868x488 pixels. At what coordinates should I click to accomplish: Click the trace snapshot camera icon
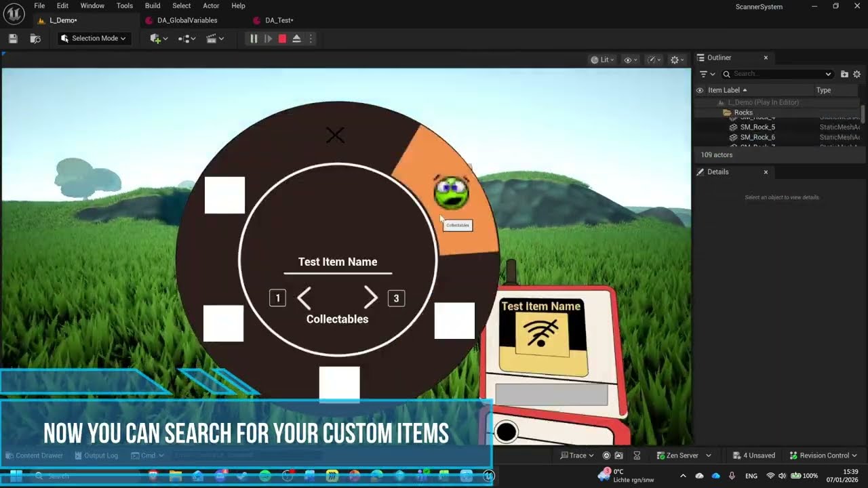618,455
